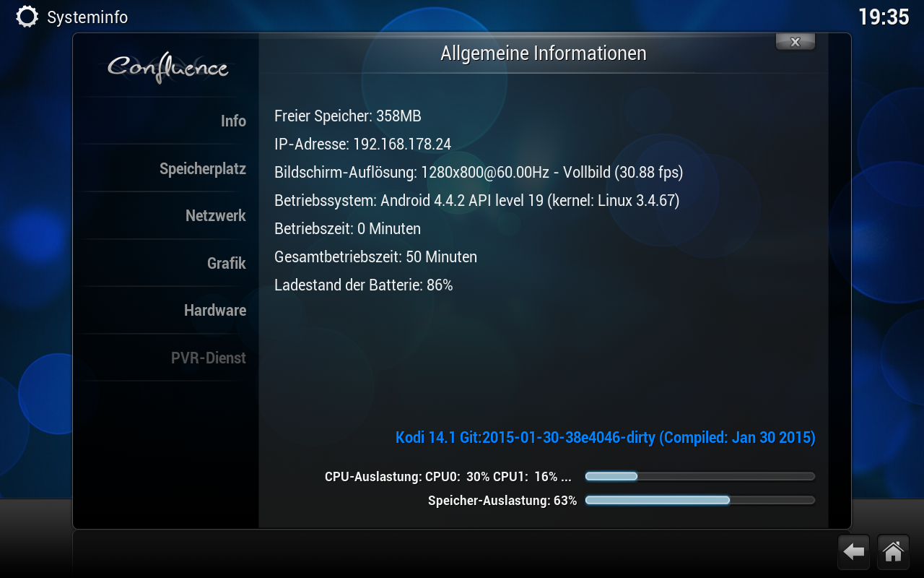Select the Betriebssystem Android info line
Screen dimensions: 924x578
click(476, 200)
